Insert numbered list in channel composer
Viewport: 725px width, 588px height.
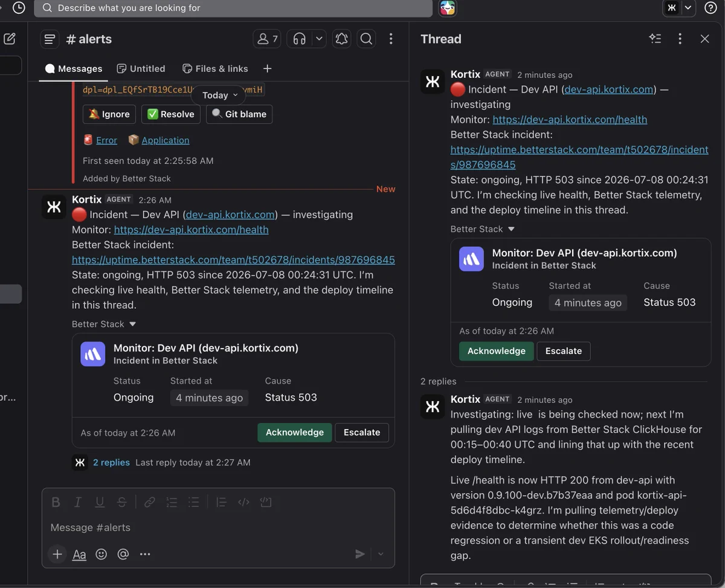tap(172, 502)
